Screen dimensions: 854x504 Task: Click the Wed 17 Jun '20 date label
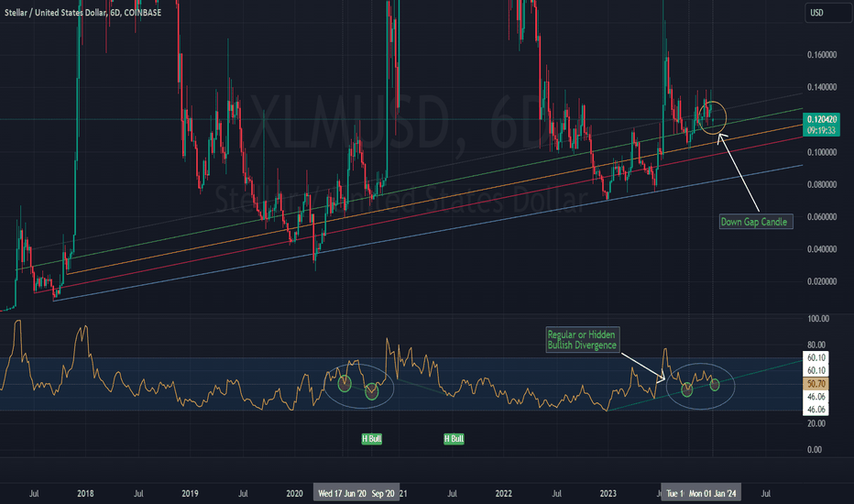coord(342,494)
